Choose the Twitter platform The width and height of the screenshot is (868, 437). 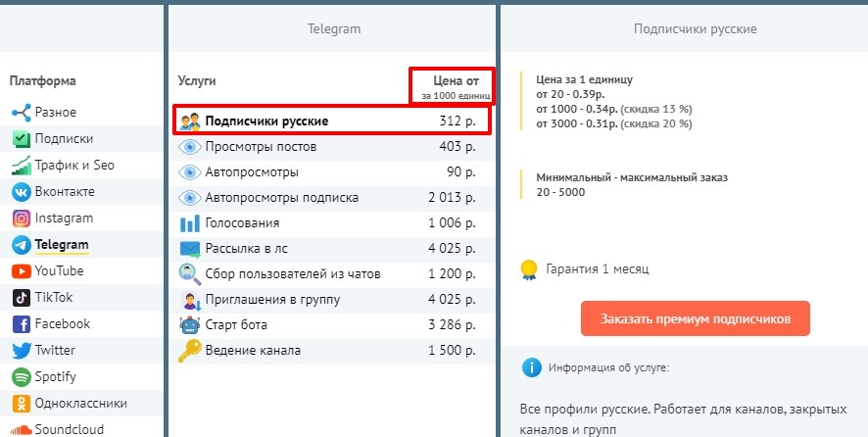[55, 351]
